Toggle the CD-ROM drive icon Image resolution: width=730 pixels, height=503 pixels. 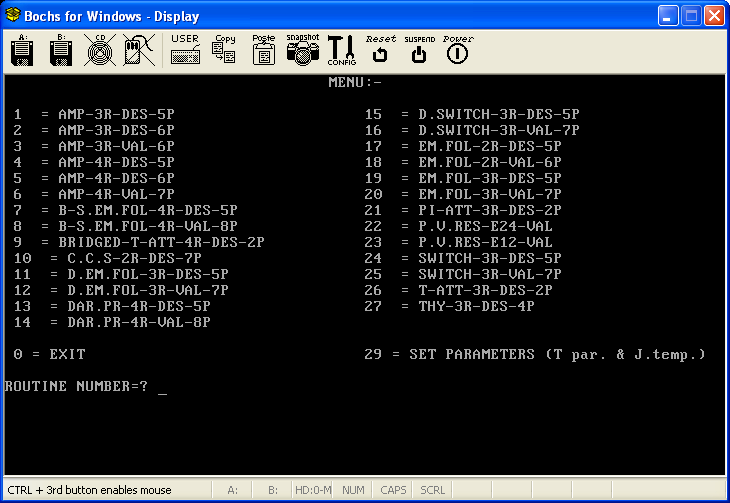point(100,50)
